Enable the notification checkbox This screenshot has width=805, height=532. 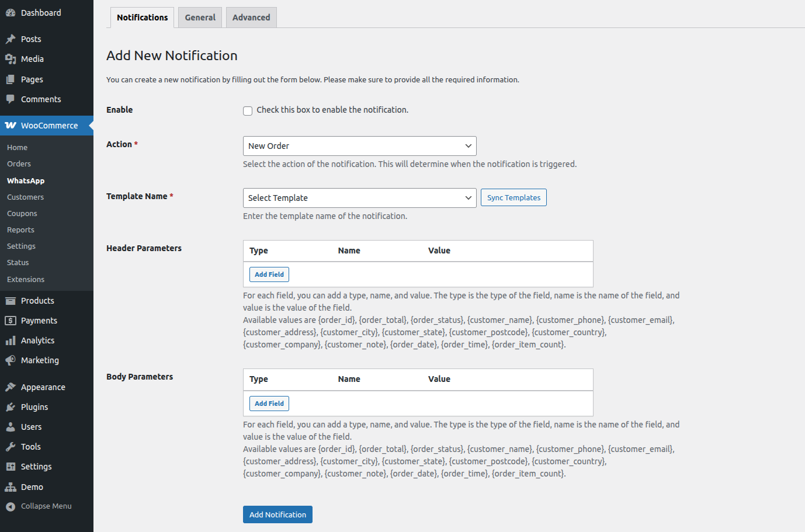click(248, 111)
